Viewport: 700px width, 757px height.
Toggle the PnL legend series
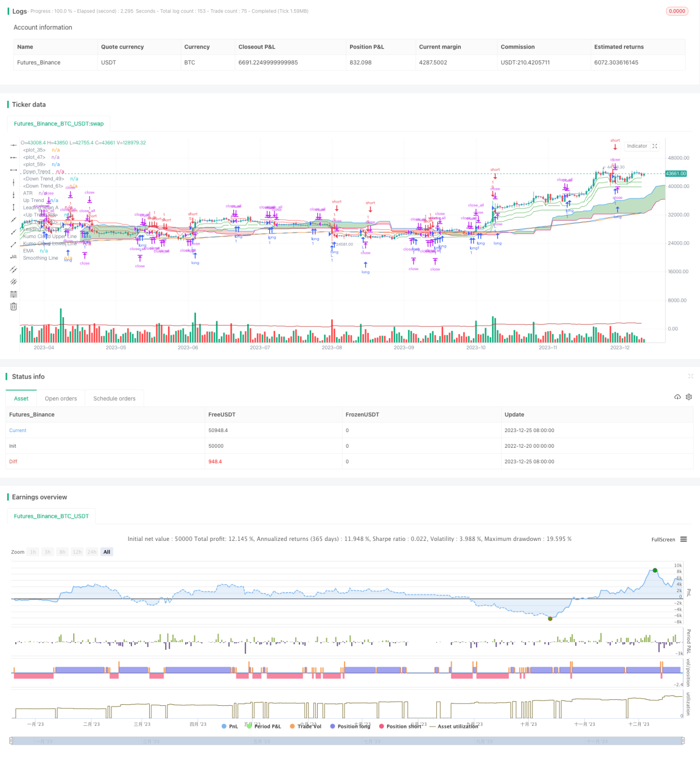pyautogui.click(x=229, y=726)
